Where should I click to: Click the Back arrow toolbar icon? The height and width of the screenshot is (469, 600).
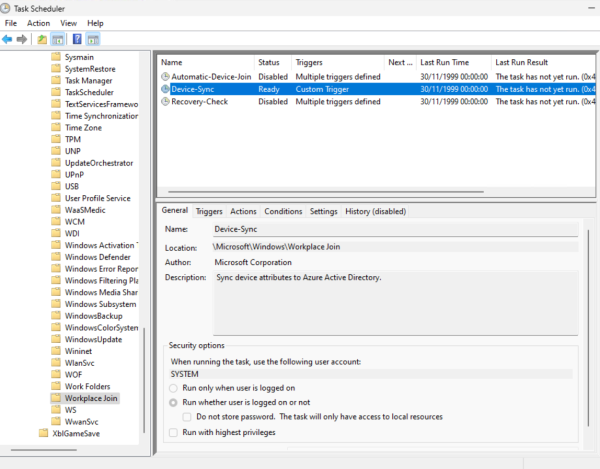click(x=8, y=39)
